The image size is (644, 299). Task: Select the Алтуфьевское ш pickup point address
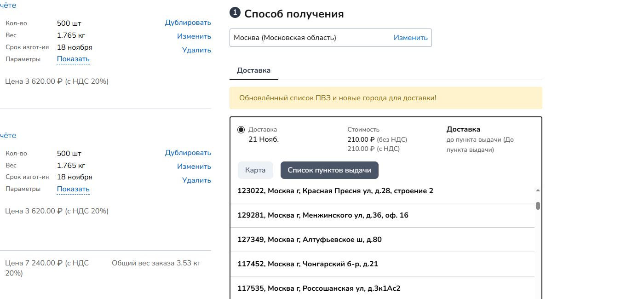308,239
